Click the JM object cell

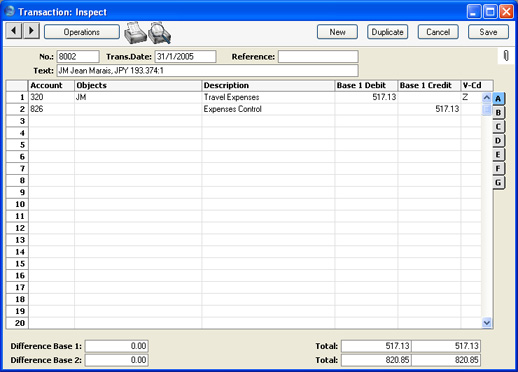coord(138,97)
